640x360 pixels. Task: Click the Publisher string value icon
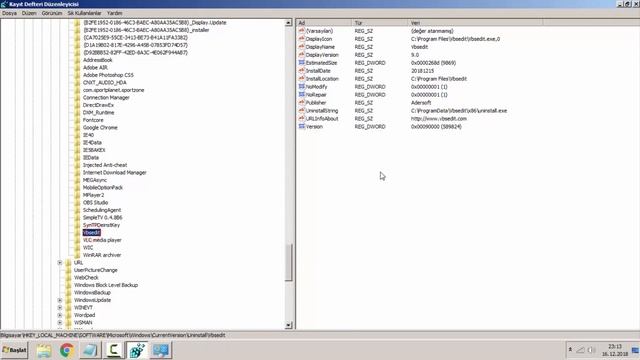click(x=302, y=102)
